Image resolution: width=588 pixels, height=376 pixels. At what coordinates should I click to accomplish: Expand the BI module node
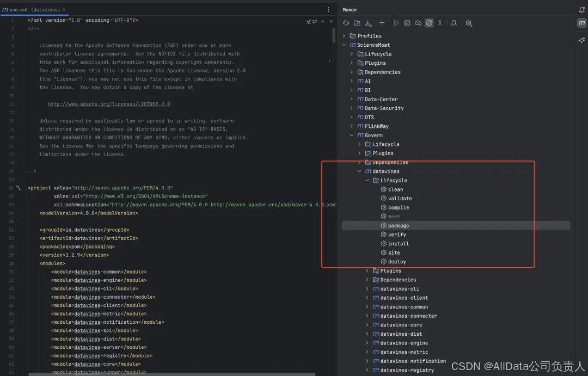[352, 90]
